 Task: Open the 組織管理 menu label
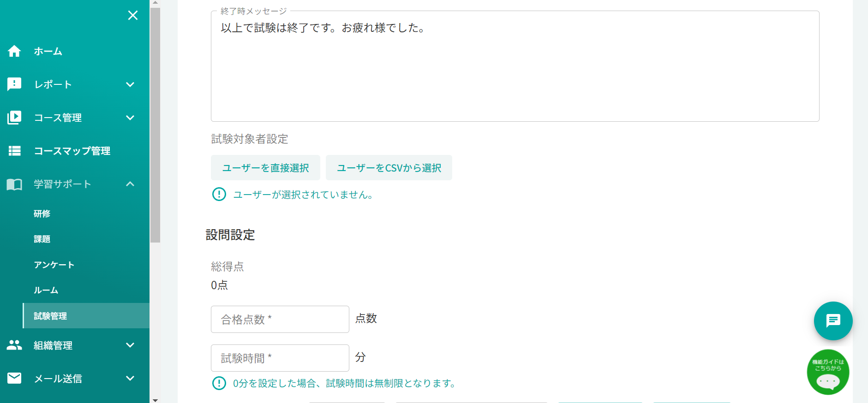[53, 345]
